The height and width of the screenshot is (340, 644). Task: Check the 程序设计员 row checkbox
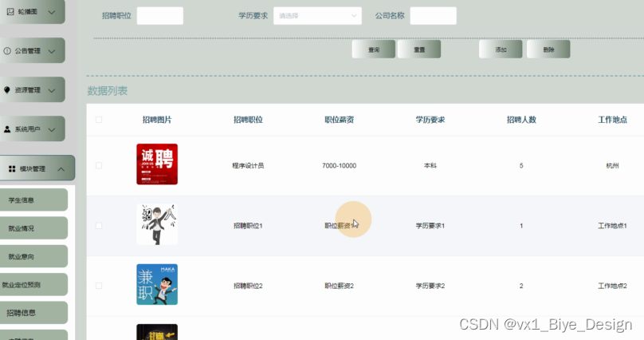click(x=99, y=165)
